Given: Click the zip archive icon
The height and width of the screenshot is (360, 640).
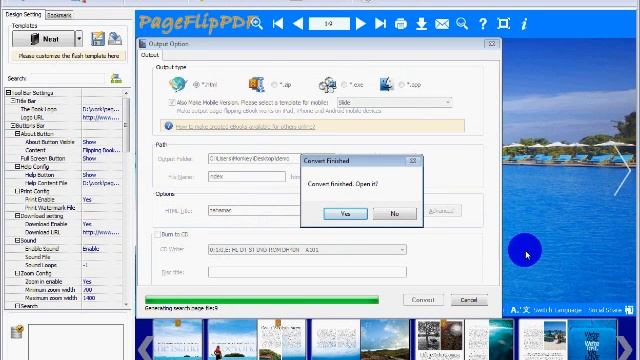Looking at the screenshot, I should [257, 84].
